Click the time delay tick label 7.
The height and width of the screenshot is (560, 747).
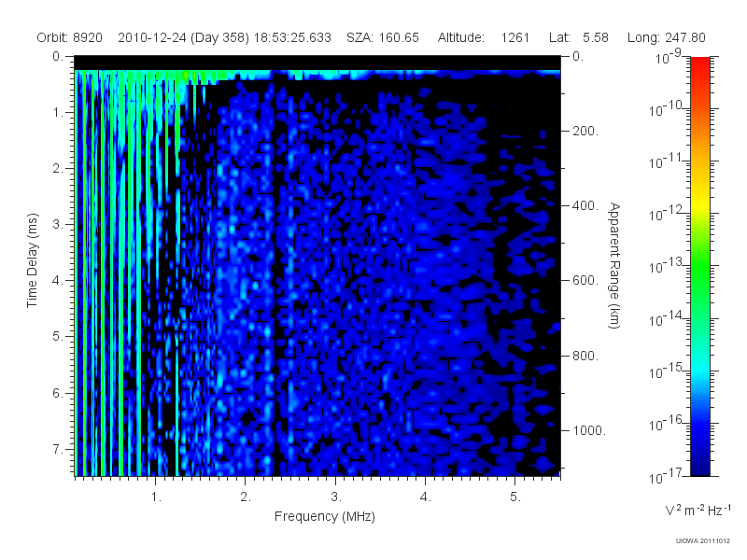point(58,449)
